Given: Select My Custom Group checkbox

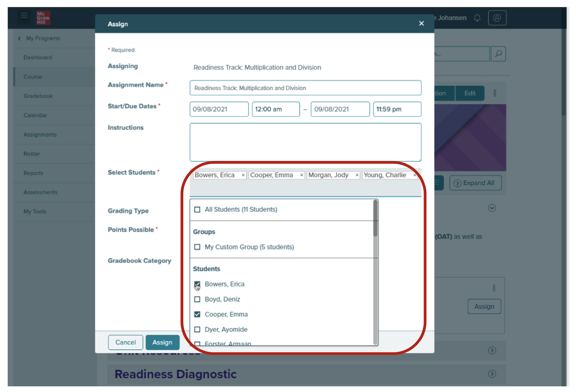Looking at the screenshot, I should tap(197, 247).
